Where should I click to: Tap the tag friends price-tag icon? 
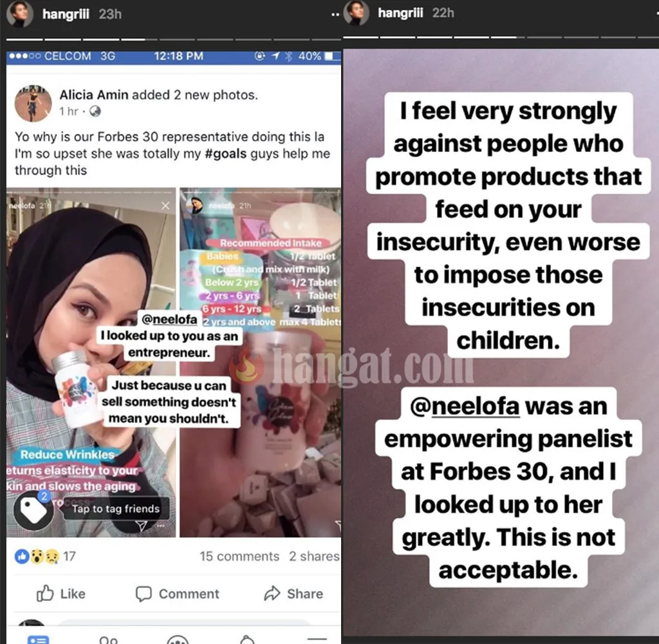tap(33, 510)
